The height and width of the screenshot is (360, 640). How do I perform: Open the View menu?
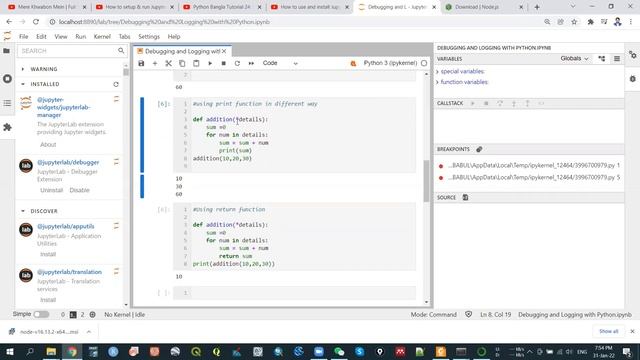click(61, 37)
